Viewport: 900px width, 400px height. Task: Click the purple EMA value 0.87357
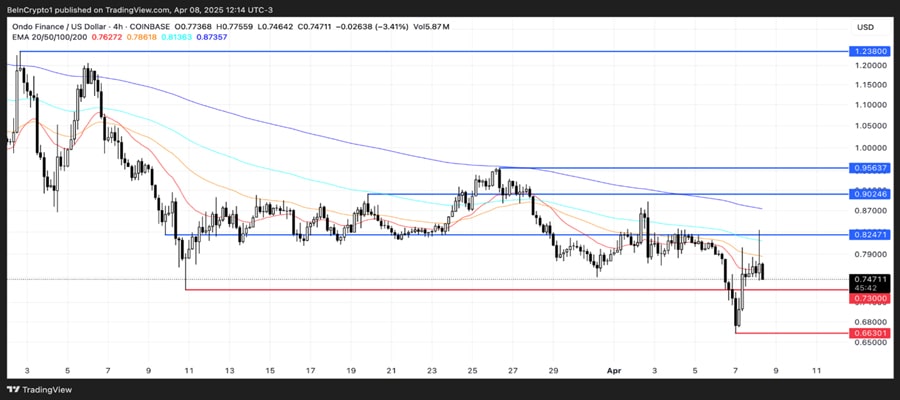211,37
